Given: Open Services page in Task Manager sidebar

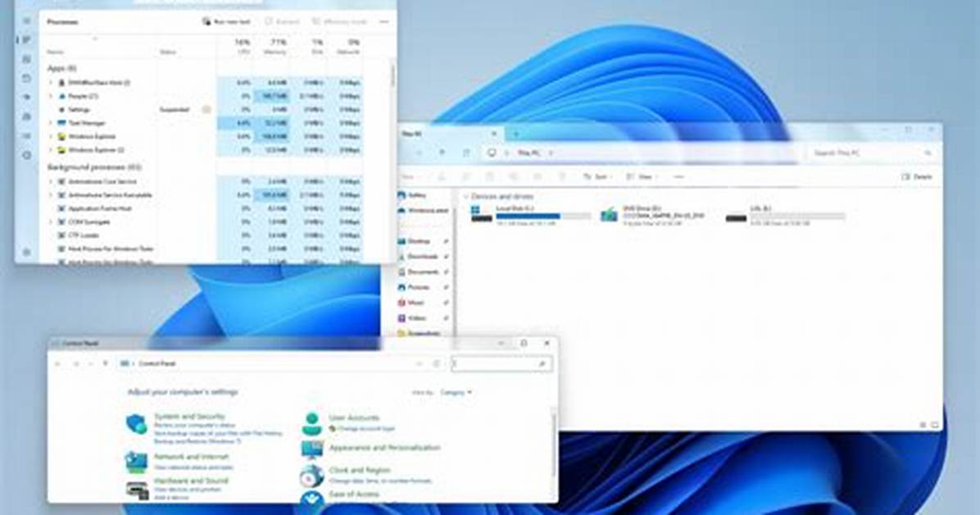Looking at the screenshot, I should tap(26, 154).
